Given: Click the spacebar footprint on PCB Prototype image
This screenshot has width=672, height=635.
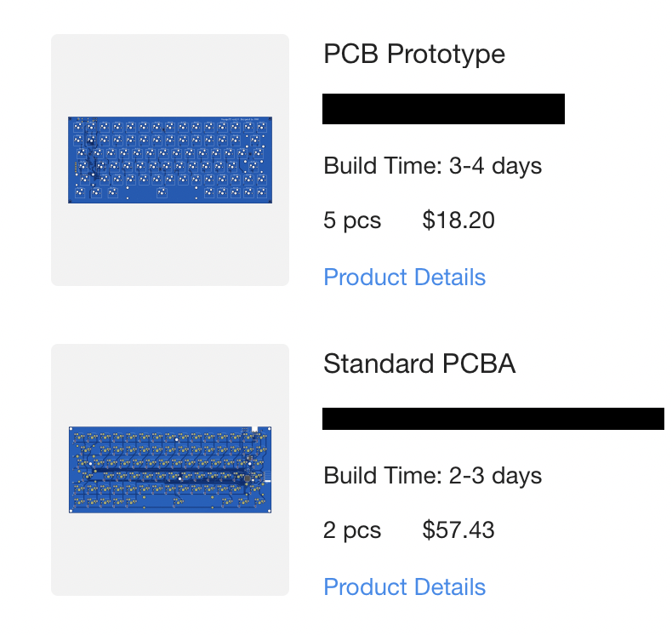Looking at the screenshot, I should point(162,193).
